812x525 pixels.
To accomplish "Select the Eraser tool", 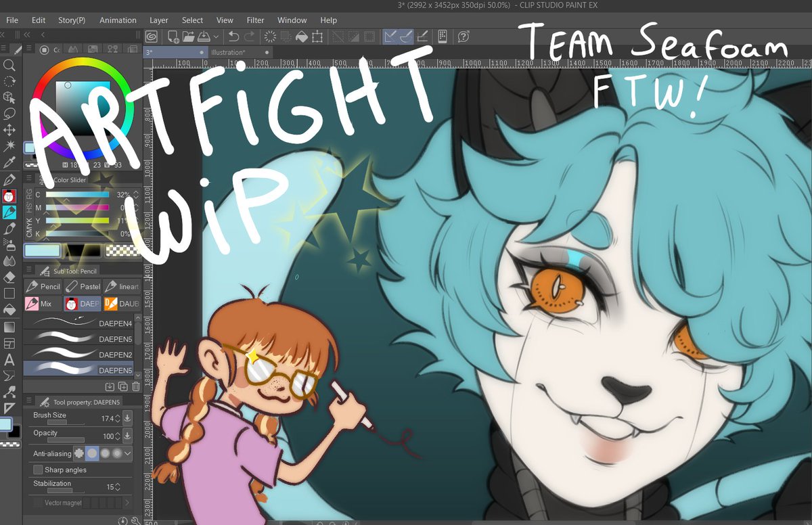I will 9,277.
